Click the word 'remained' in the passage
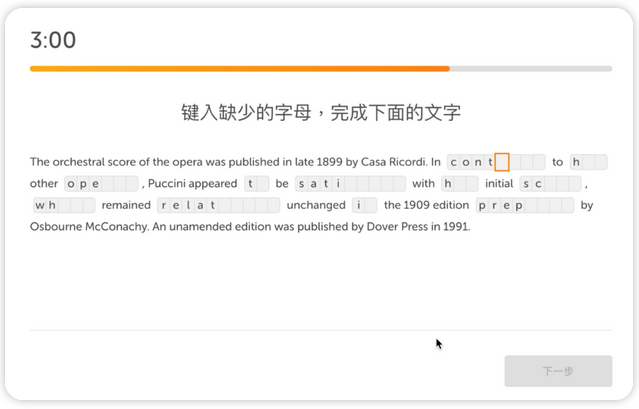This screenshot has height=409, width=639. point(126,205)
